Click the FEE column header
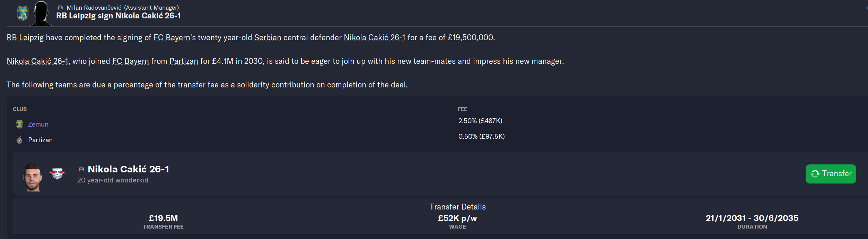 (x=462, y=109)
